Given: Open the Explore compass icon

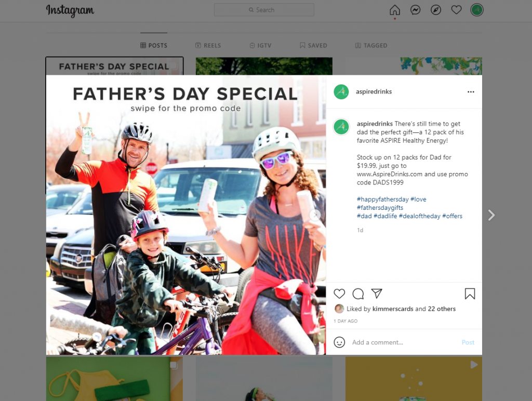Looking at the screenshot, I should pyautogui.click(x=436, y=10).
